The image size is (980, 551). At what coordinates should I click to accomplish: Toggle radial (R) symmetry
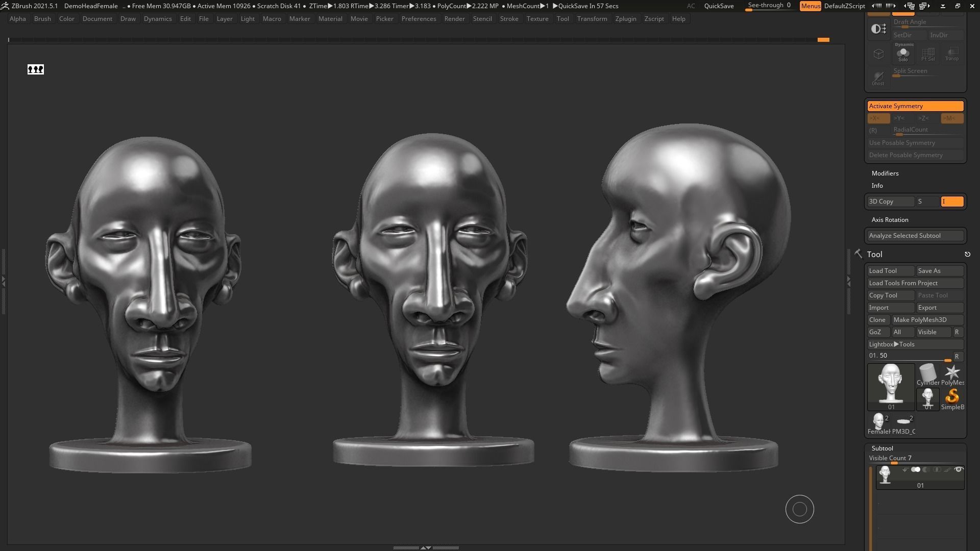point(878,131)
